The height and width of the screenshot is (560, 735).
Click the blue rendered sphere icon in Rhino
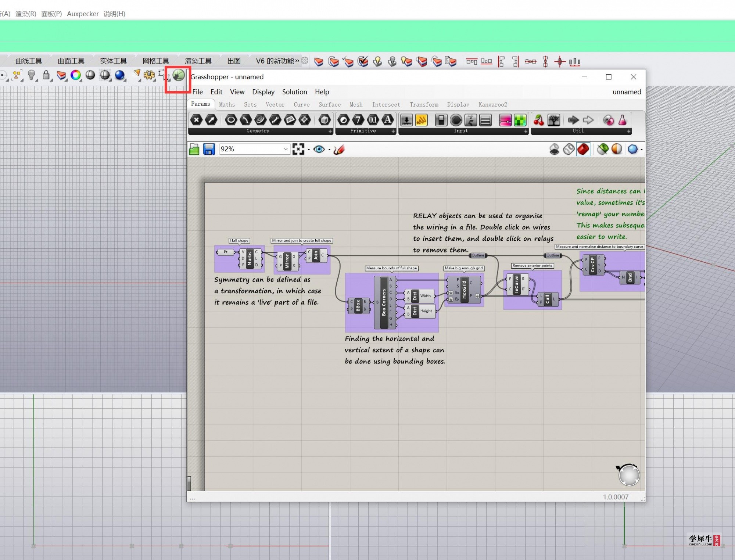click(x=120, y=75)
